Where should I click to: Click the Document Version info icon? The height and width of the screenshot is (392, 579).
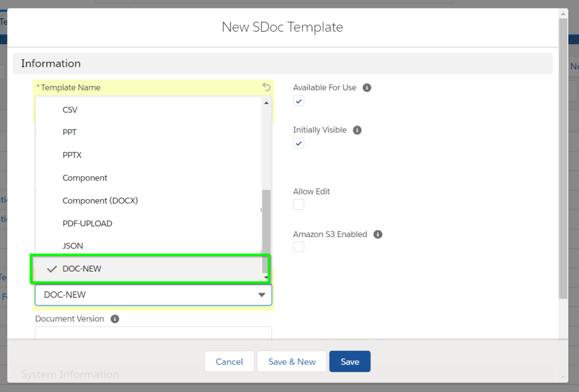pyautogui.click(x=115, y=318)
